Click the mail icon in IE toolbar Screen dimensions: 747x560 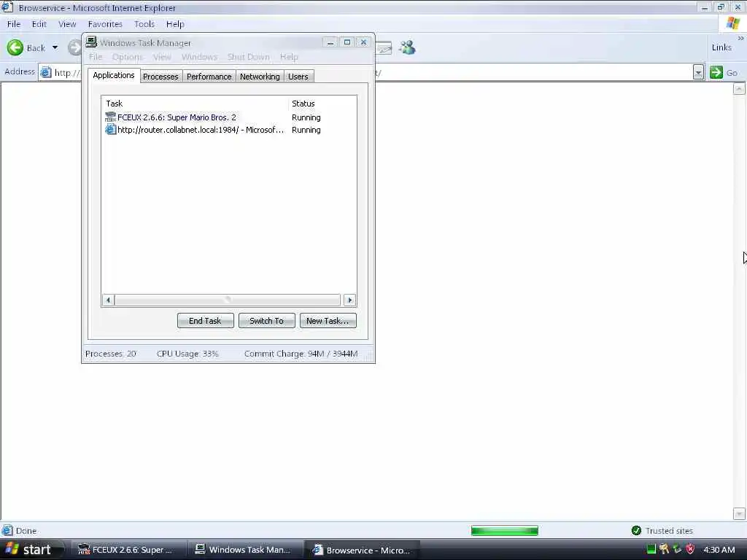coord(384,47)
